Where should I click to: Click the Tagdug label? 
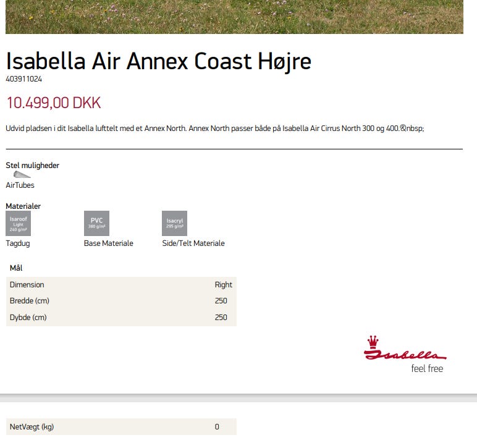(18, 243)
